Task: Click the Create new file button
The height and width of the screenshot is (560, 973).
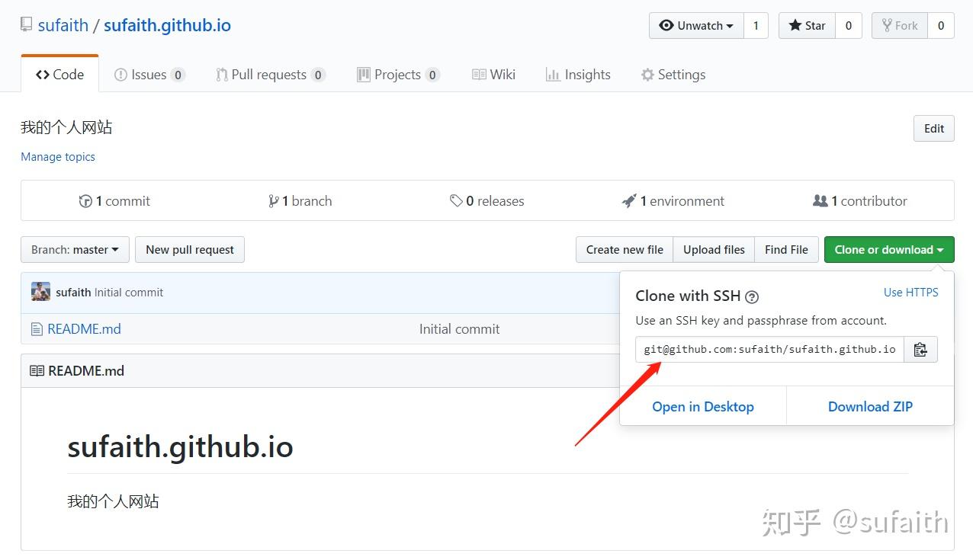Action: coord(625,249)
